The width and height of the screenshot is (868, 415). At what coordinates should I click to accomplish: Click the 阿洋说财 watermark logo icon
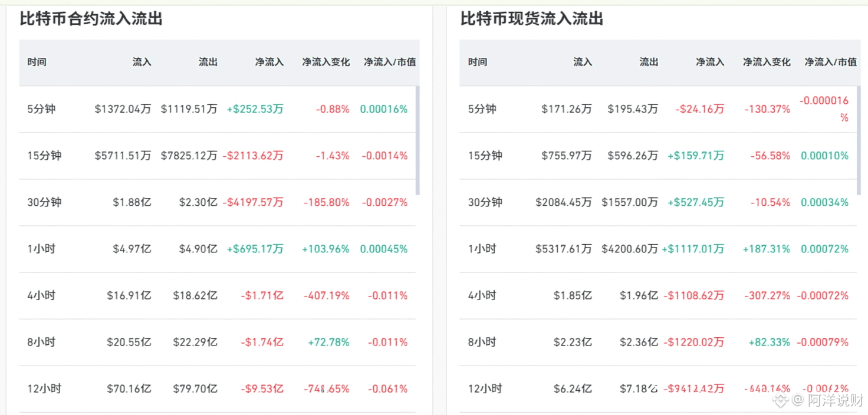(781, 401)
